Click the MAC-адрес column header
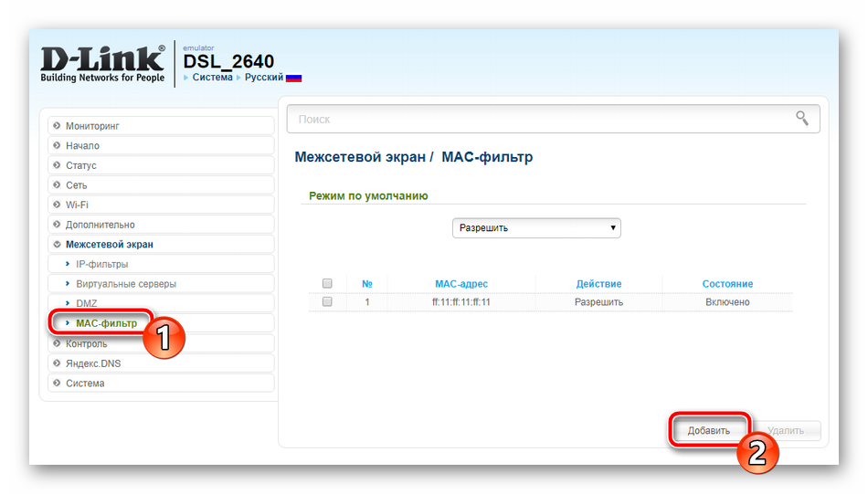Image resolution: width=868 pixels, height=494 pixels. coord(461,284)
